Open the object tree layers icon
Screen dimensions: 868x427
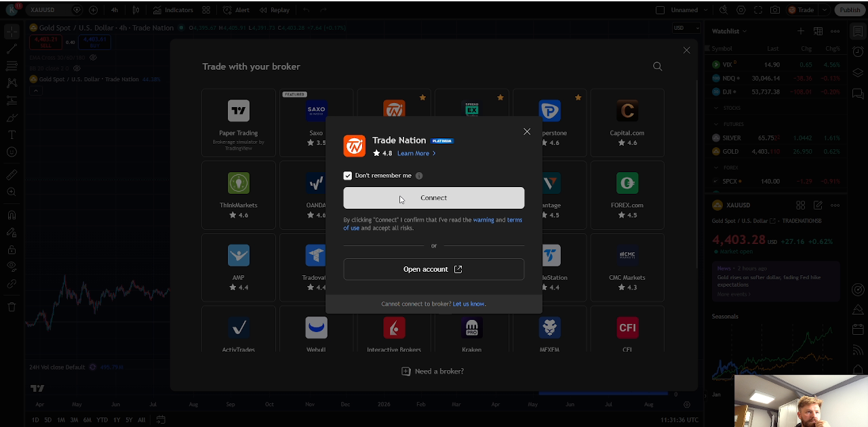[857, 73]
